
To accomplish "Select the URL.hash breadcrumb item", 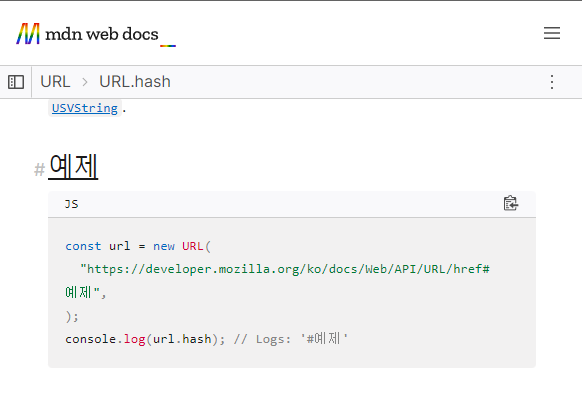I will (x=135, y=82).
